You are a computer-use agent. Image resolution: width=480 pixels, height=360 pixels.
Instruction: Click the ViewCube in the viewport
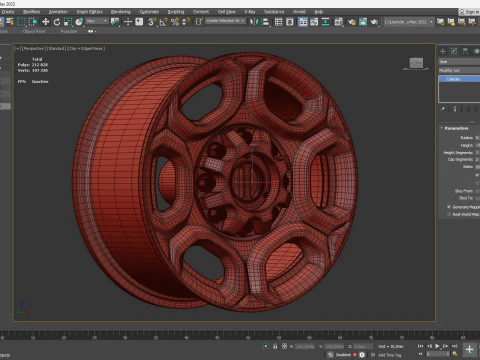pos(416,63)
